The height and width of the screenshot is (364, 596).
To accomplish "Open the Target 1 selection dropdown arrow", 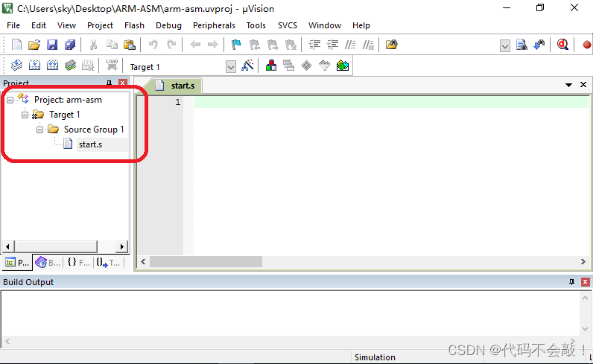I will [x=231, y=67].
